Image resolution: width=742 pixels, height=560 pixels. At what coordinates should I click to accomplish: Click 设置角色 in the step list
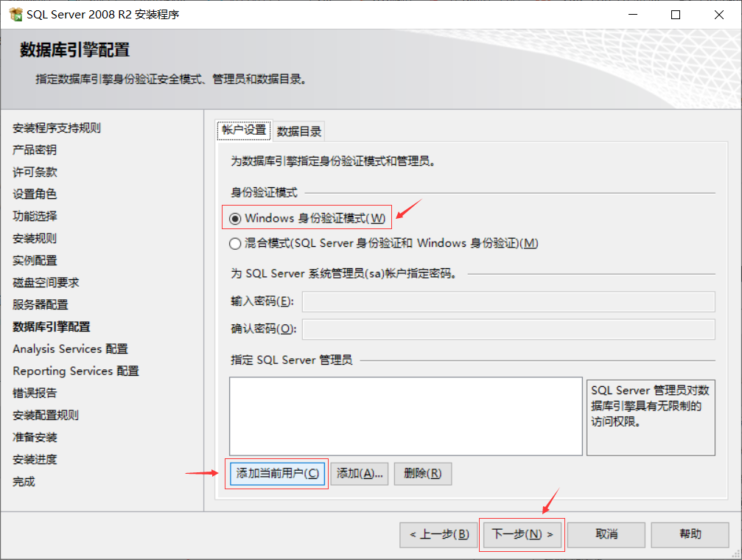(35, 194)
